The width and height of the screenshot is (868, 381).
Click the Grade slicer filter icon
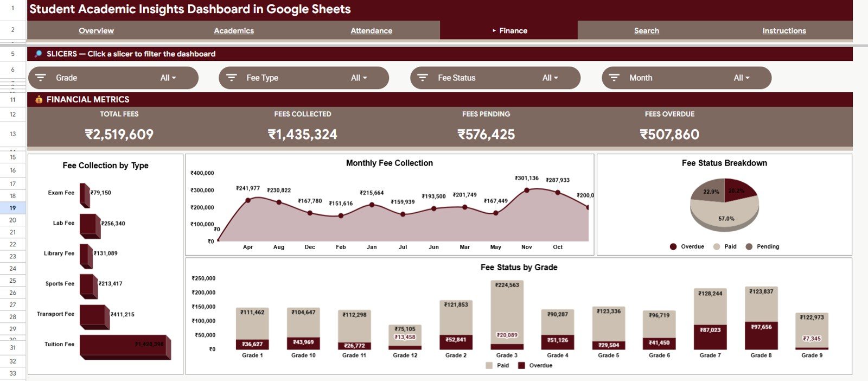tap(41, 78)
